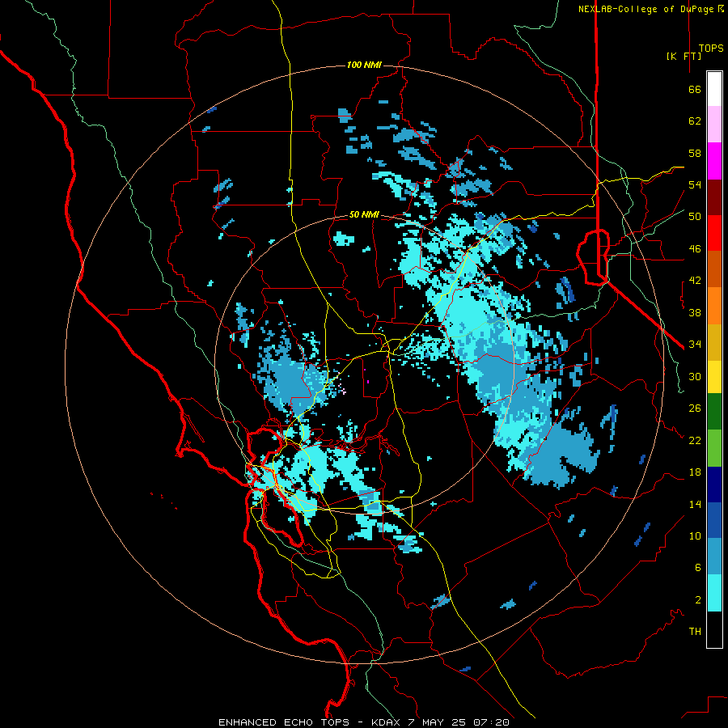Viewport: 728px width, 728px height.
Task: Click the steel blue 14 legend swatch
Action: pyautogui.click(x=714, y=557)
